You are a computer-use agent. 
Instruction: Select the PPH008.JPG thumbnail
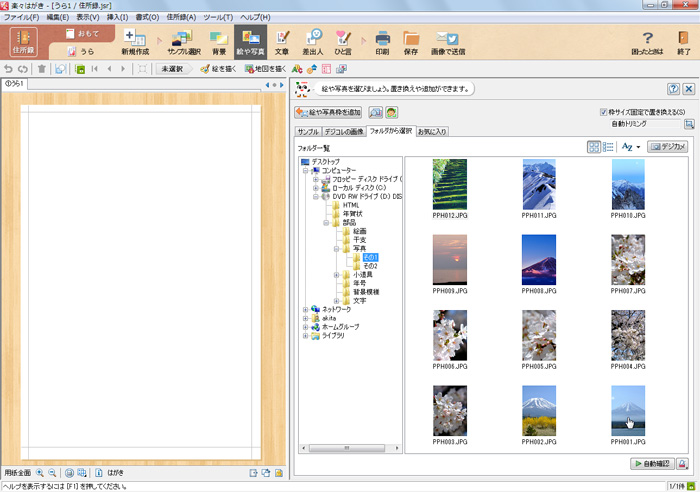[x=538, y=260]
